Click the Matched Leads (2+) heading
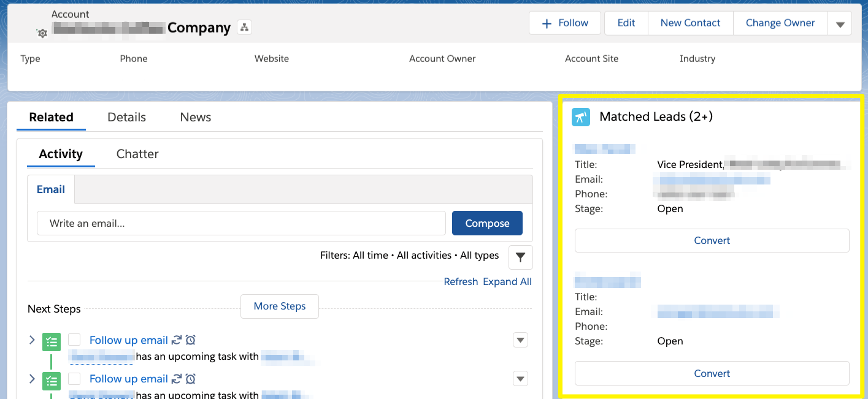 click(656, 116)
